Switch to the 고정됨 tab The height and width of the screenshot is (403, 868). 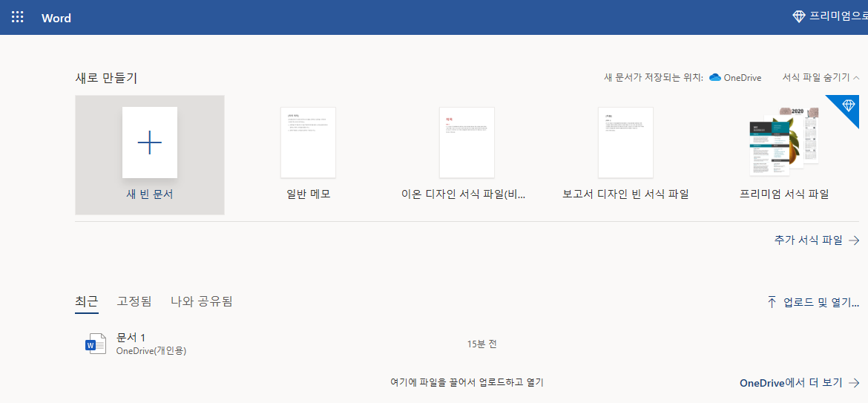(x=134, y=302)
